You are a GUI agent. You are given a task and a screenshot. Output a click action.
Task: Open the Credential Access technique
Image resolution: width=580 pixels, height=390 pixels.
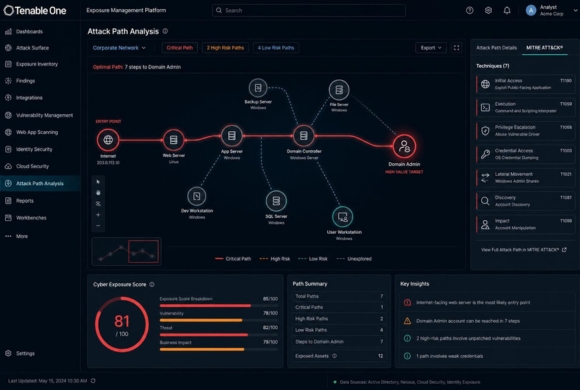click(x=525, y=154)
